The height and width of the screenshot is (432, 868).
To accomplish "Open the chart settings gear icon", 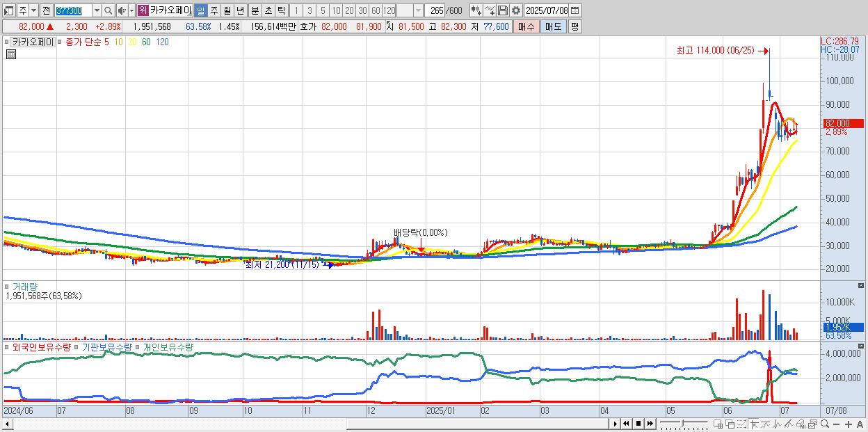I will 515,10.
